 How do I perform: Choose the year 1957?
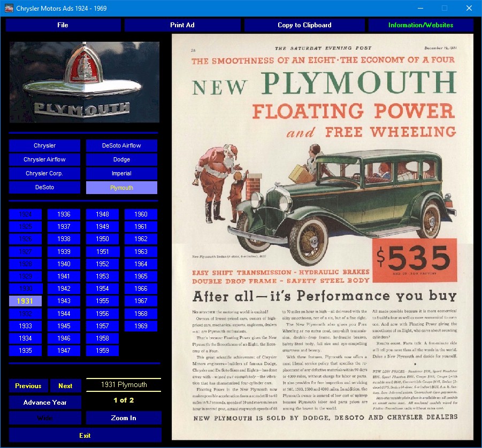(x=102, y=326)
